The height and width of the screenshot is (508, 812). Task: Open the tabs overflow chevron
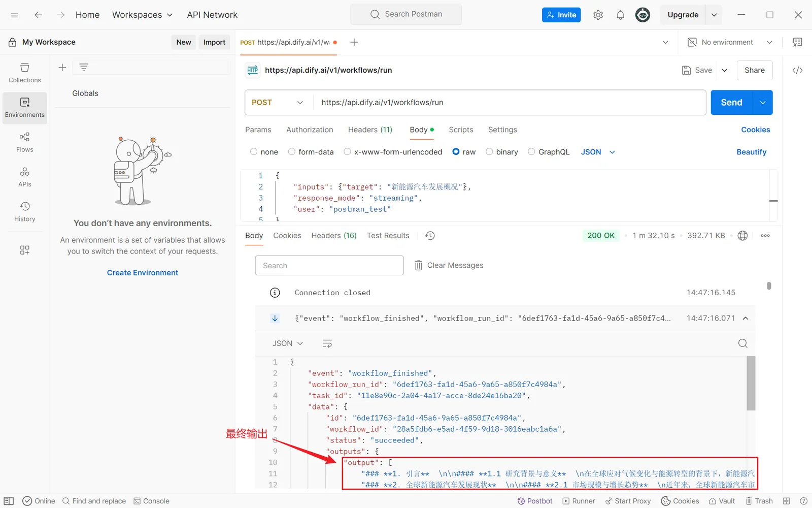[665, 42]
